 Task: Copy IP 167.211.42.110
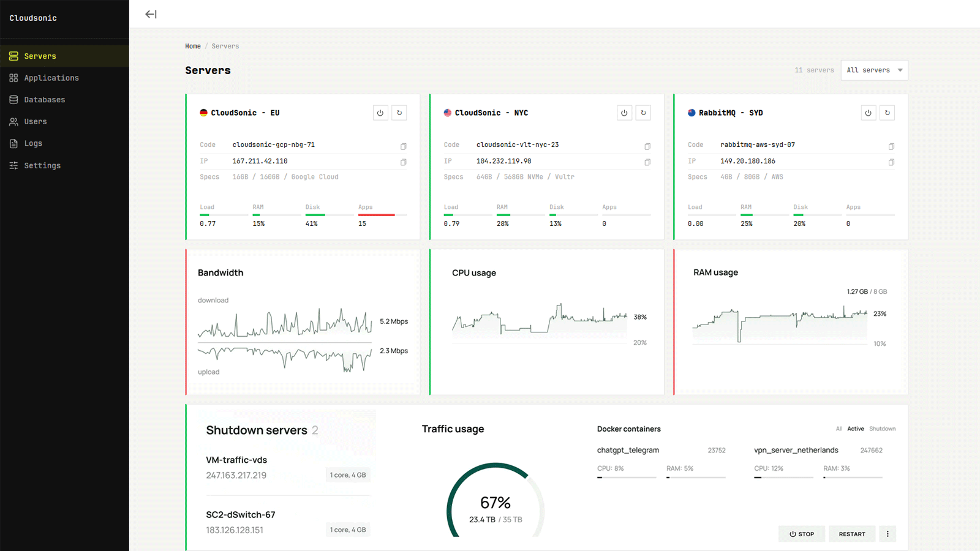403,162
